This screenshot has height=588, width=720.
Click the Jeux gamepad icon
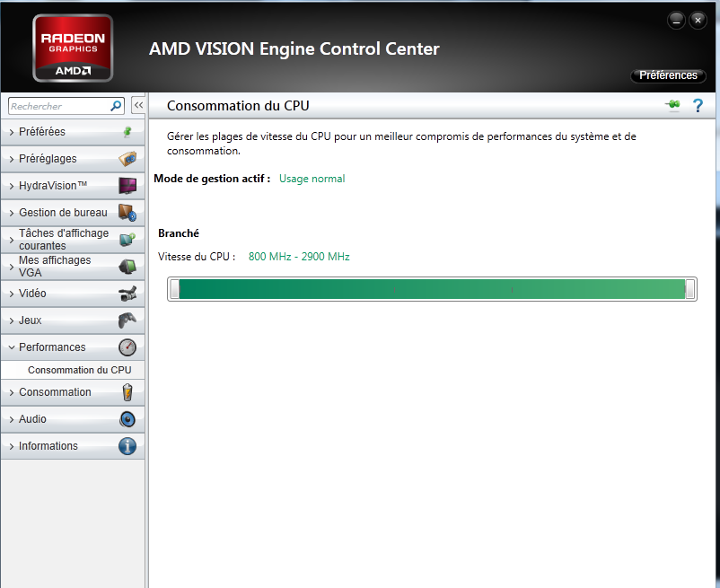coord(127,320)
